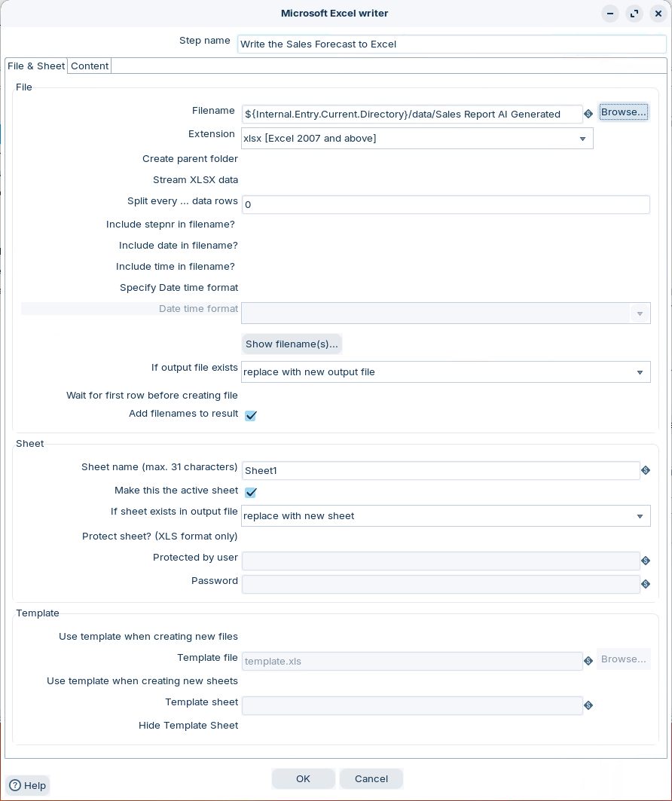Select the File & Sheet tab
Screen dimensions: 672x801
(x=36, y=66)
